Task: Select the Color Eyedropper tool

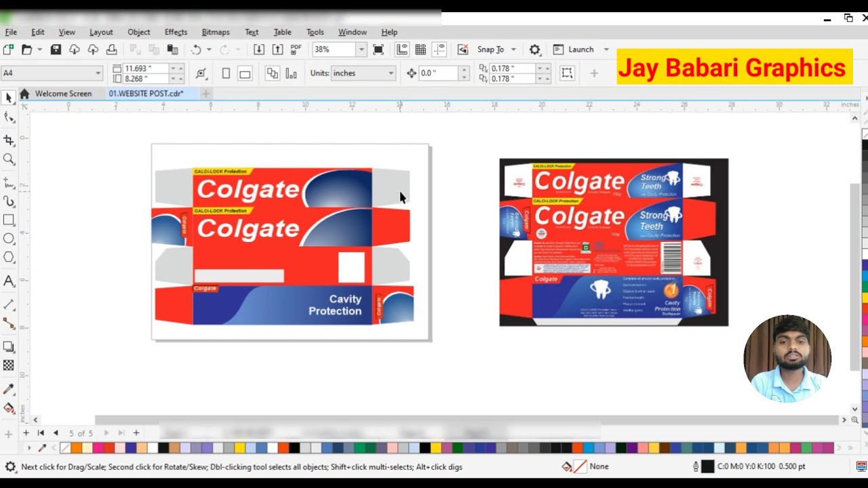Action: pos(9,389)
